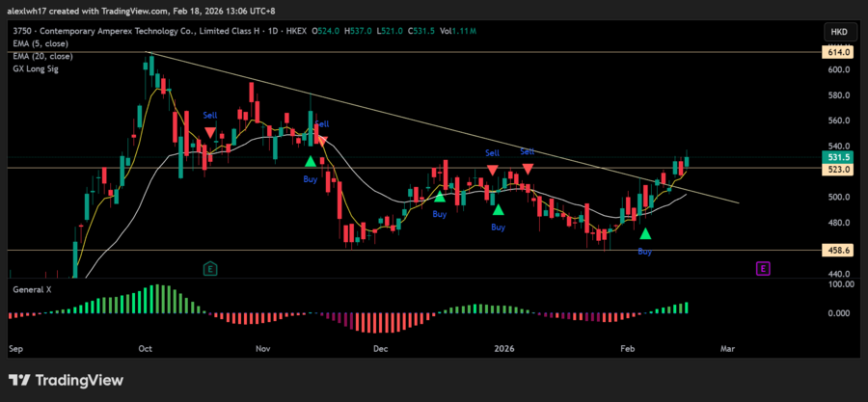
Task: Select the GX Long Sig indicator label
Action: 35,67
